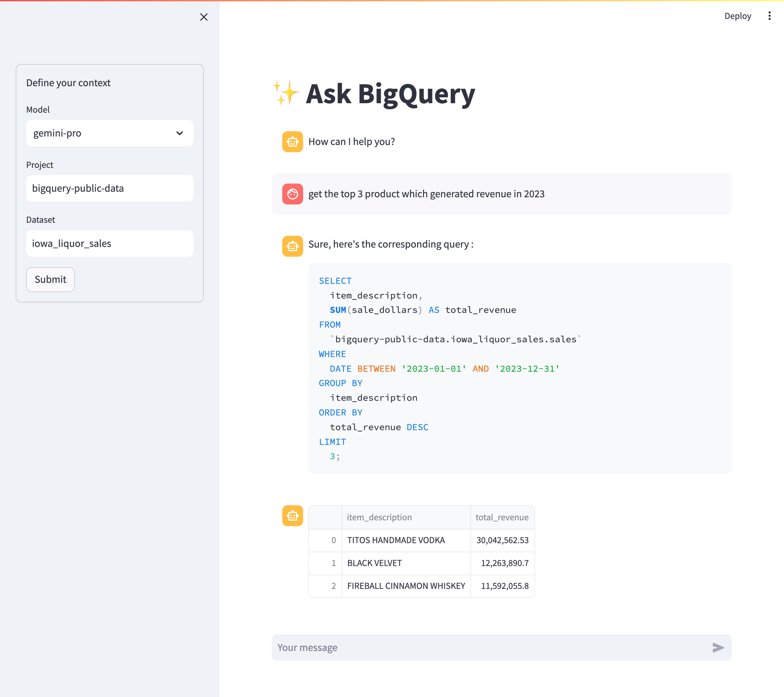784x697 pixels.
Task: Click the robot icon beside the query explanation
Action: point(292,246)
